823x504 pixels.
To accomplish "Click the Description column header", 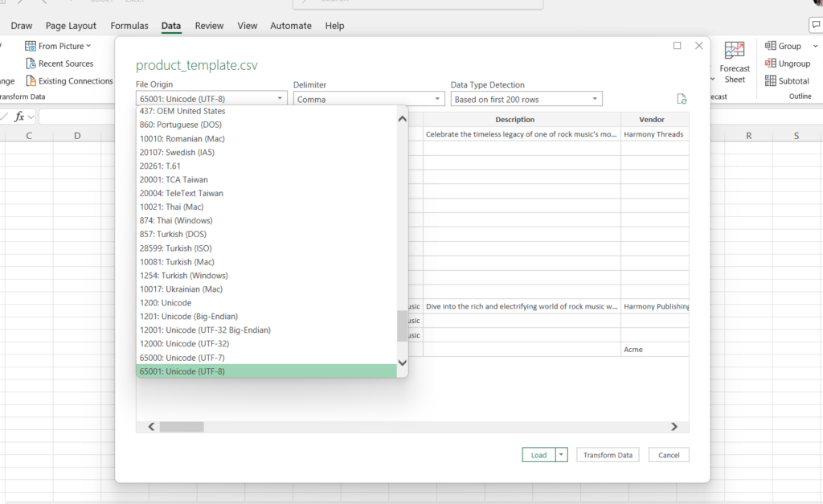I will click(522, 119).
